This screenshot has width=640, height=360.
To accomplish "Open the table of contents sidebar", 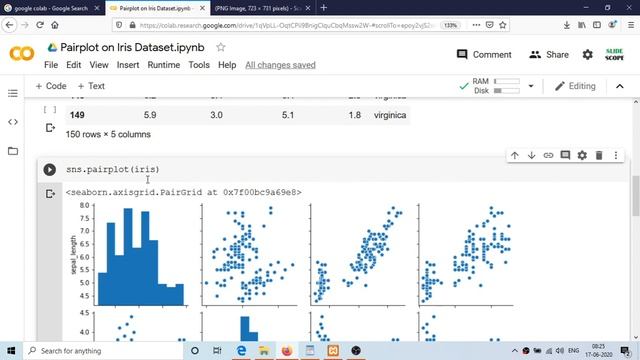I will pos(13,93).
